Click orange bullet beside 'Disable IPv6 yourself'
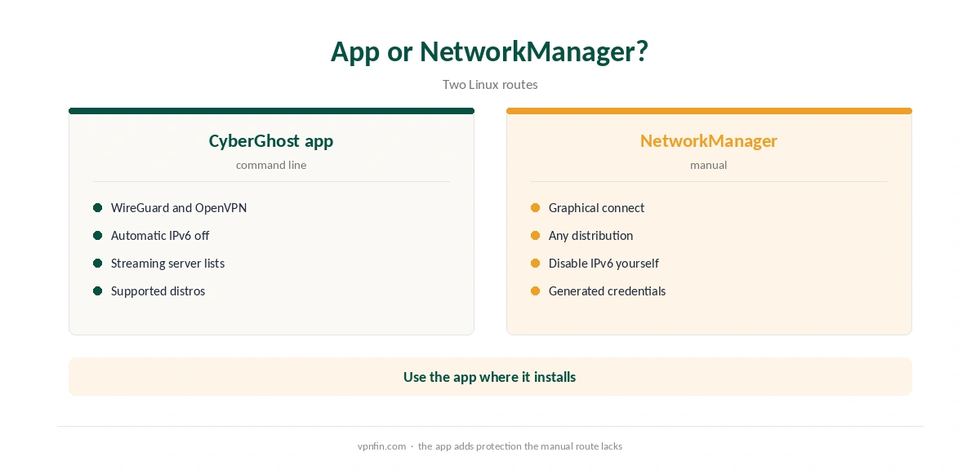The height and width of the screenshot is (470, 980). coord(536,264)
